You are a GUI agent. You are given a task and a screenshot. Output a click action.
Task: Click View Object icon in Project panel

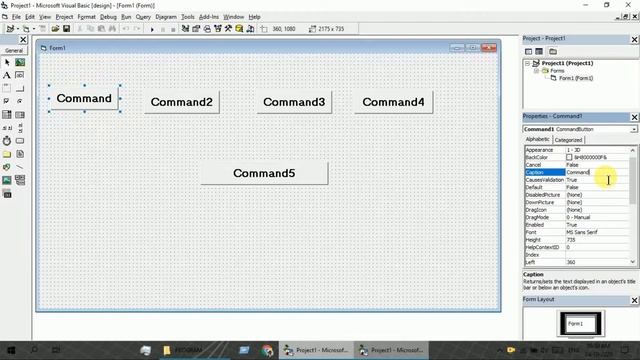click(539, 51)
